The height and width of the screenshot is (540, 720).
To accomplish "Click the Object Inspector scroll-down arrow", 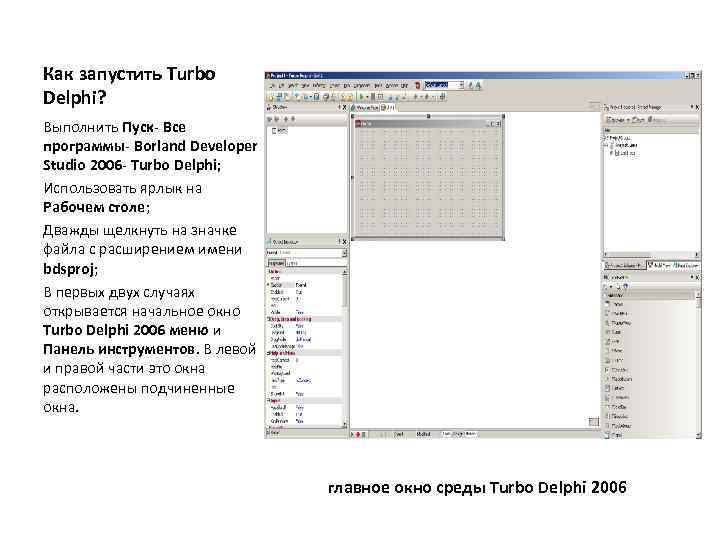I will tap(345, 424).
